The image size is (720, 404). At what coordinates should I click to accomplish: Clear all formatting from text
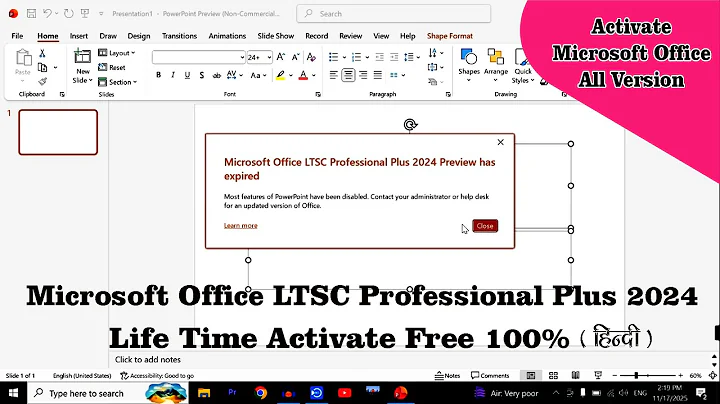pos(311,57)
